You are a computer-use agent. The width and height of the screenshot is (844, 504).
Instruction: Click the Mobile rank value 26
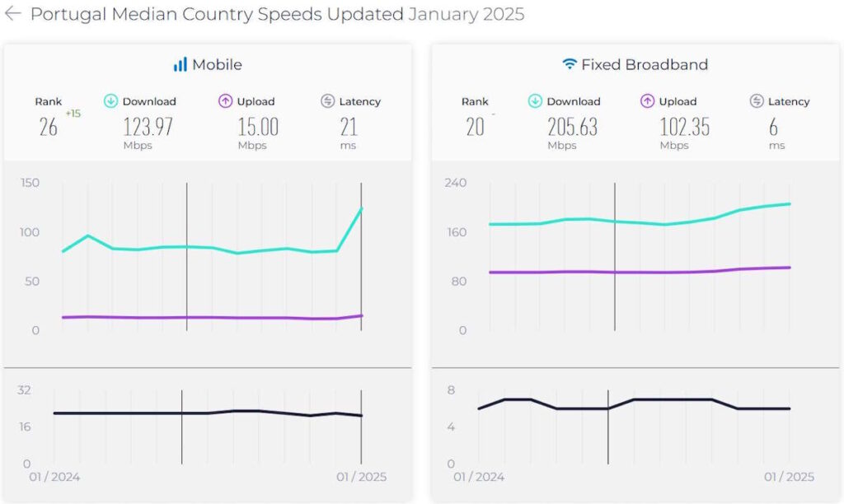point(49,127)
